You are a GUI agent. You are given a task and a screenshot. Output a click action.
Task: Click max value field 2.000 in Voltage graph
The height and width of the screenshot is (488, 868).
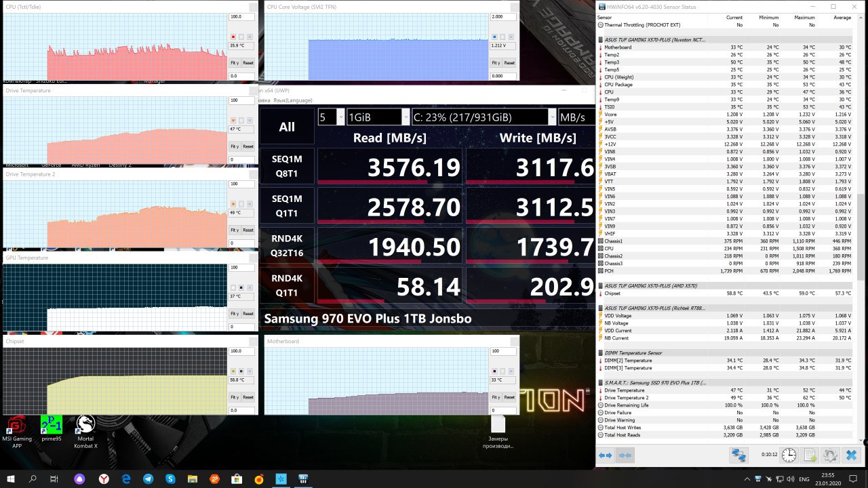[x=503, y=16]
